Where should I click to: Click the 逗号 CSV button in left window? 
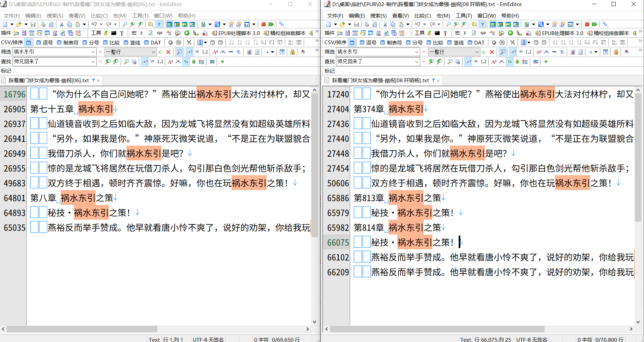coord(44,42)
